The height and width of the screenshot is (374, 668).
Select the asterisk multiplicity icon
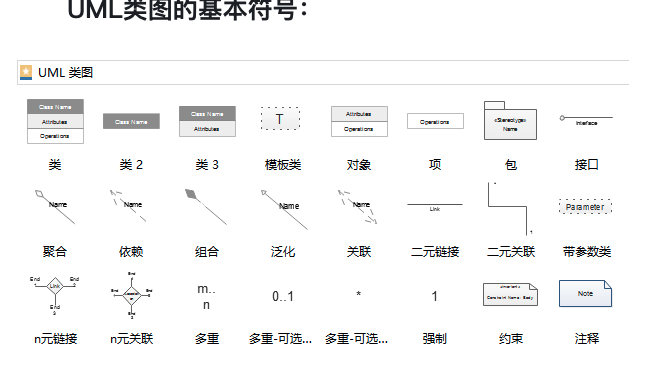[359, 294]
